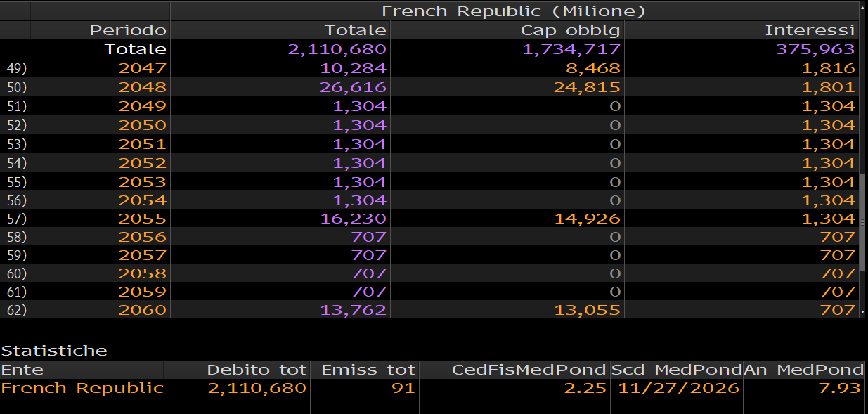
Task: Select the 2058 period cell
Action: [143, 273]
